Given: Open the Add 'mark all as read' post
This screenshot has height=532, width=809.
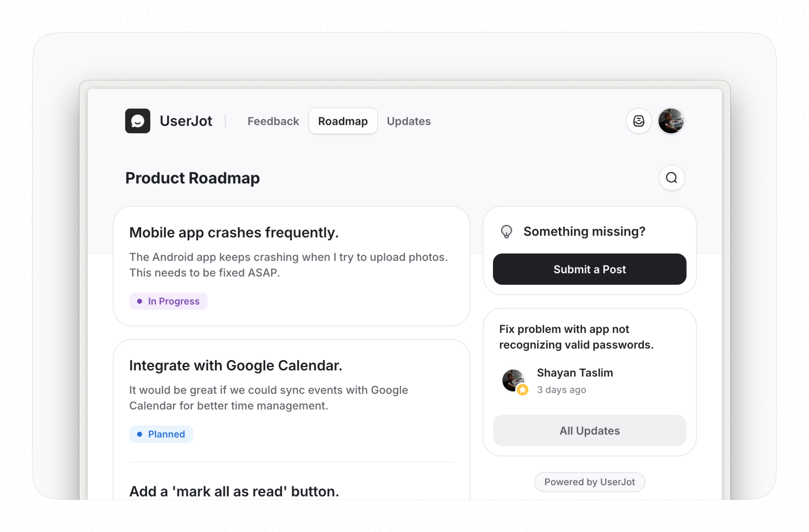Looking at the screenshot, I should (234, 491).
